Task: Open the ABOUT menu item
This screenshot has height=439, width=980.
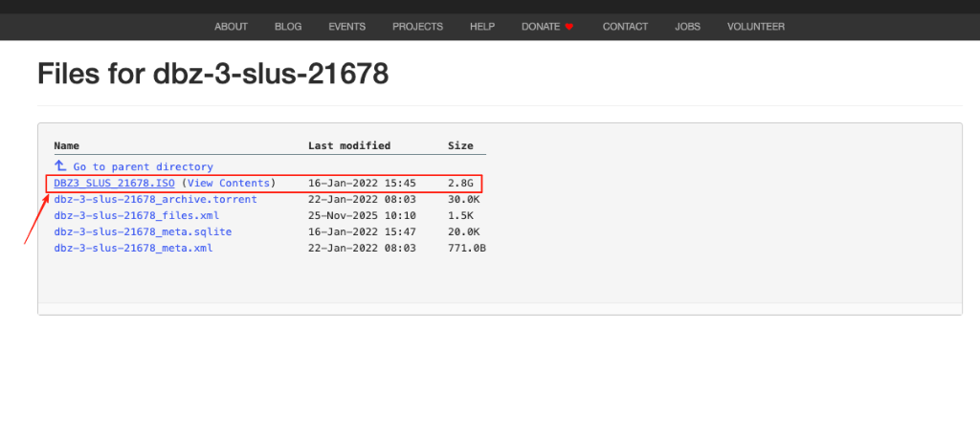Action: 232,27
